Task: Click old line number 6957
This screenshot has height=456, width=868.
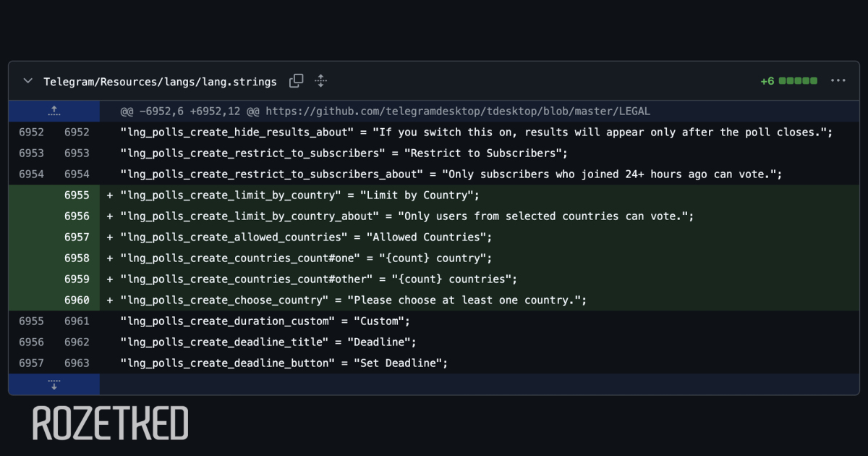Action: [31, 363]
